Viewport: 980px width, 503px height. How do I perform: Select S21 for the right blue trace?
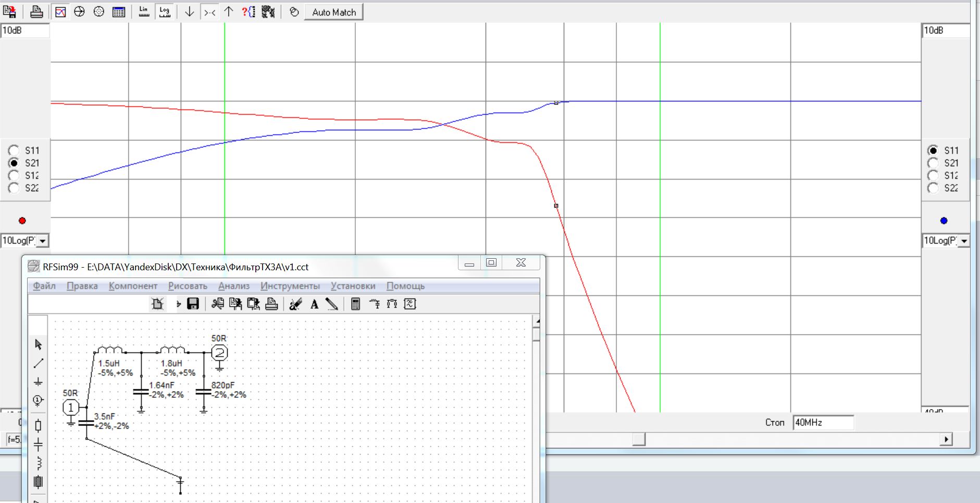click(933, 163)
